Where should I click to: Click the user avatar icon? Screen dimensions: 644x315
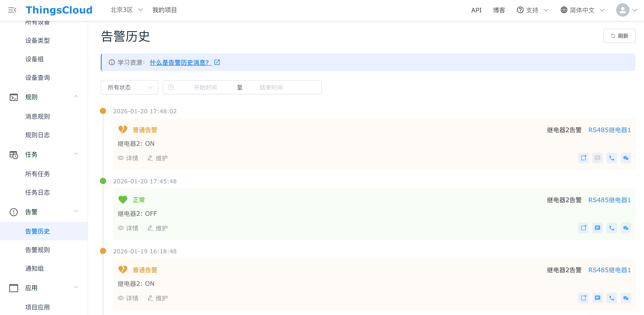623,10
